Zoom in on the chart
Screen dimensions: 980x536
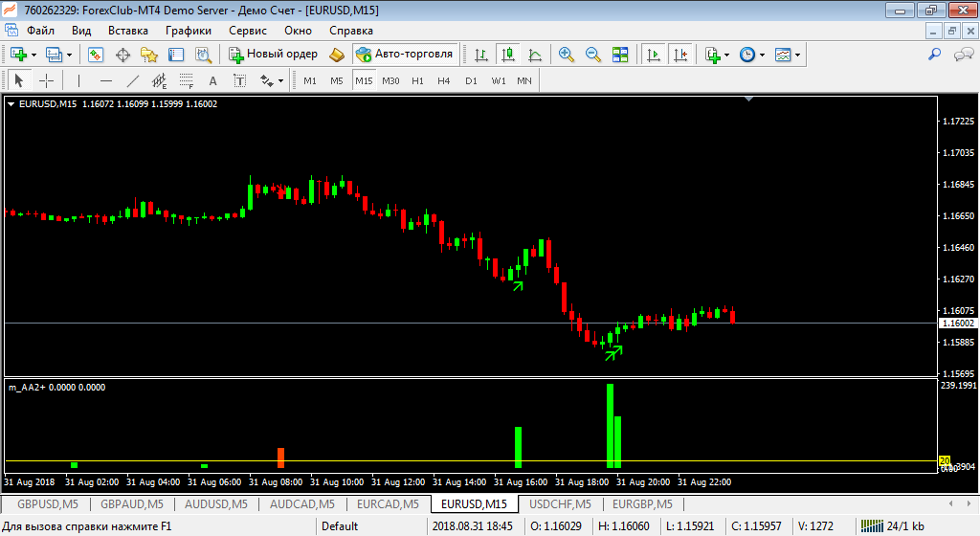tap(567, 55)
